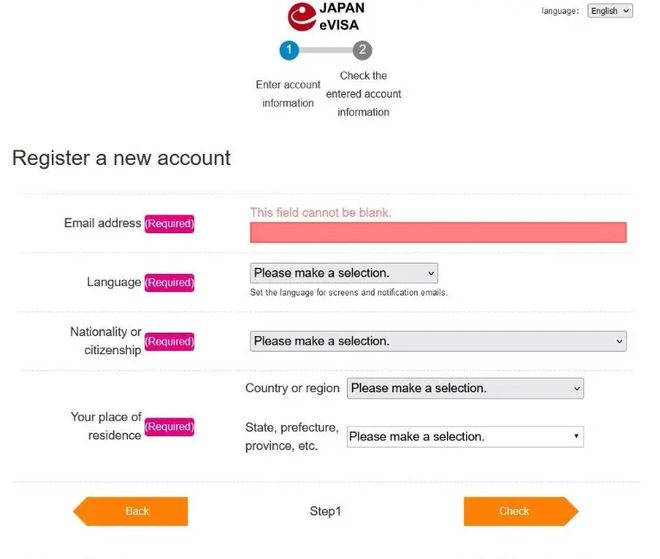The height and width of the screenshot is (559, 660).
Task: Click the 'Check the entered account information' label
Action: [x=363, y=94]
